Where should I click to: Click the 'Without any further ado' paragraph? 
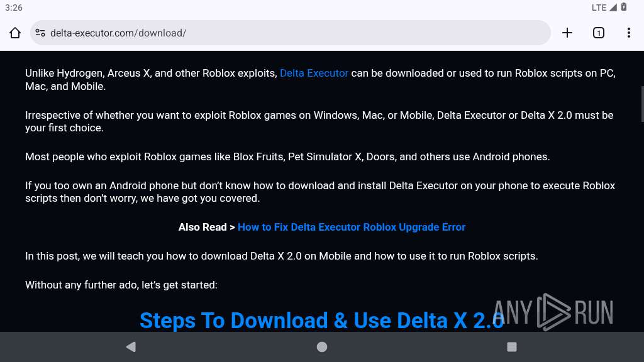pyautogui.click(x=121, y=285)
